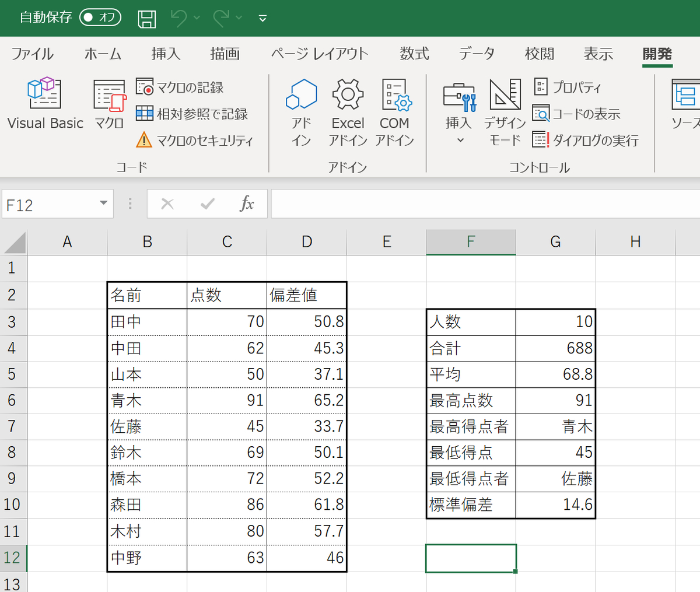Click the マクロ (Macros) icon

point(108,105)
